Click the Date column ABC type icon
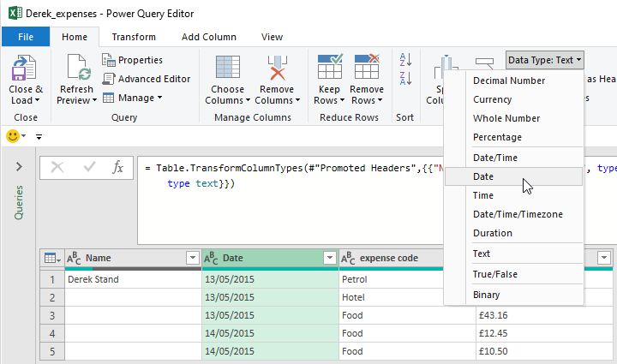The image size is (617, 364). [x=211, y=259]
